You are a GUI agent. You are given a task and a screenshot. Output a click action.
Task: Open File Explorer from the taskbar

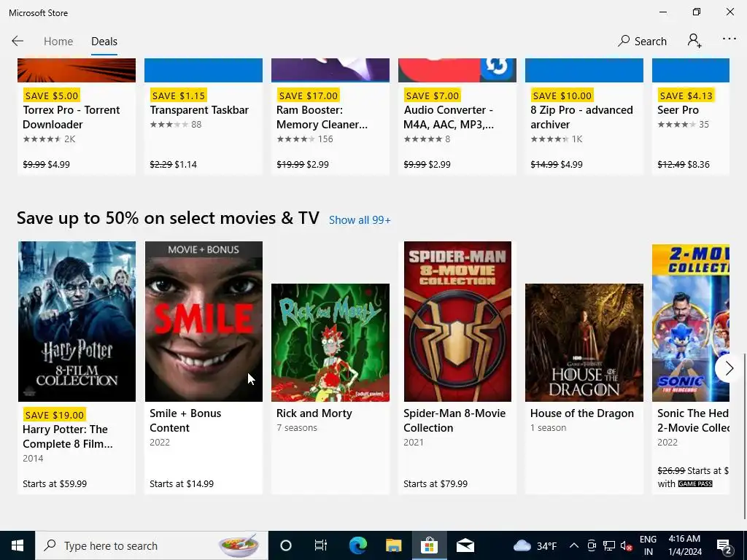pyautogui.click(x=393, y=545)
